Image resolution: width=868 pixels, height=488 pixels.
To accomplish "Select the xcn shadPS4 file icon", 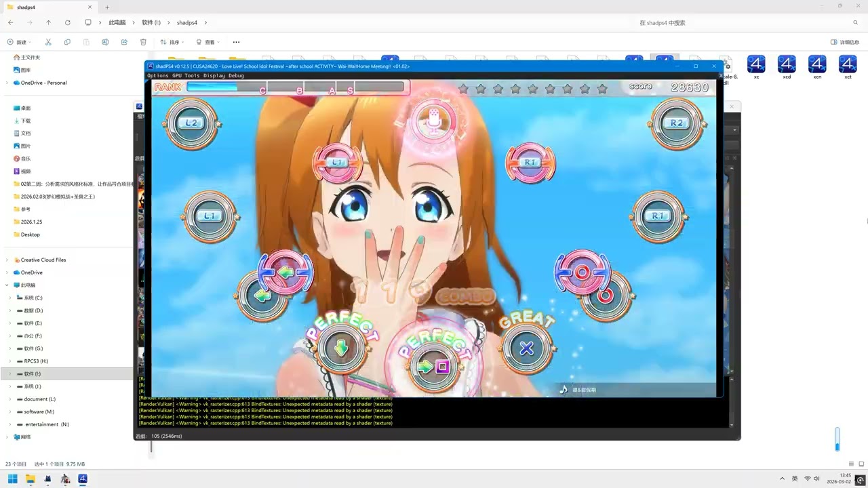I will (x=817, y=66).
